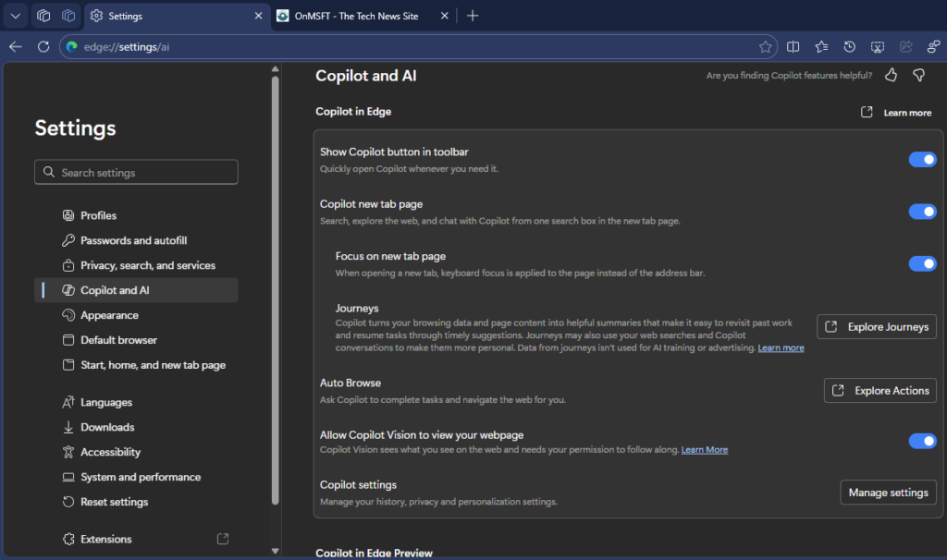
Task: Click the Manage settings button
Action: [888, 493]
